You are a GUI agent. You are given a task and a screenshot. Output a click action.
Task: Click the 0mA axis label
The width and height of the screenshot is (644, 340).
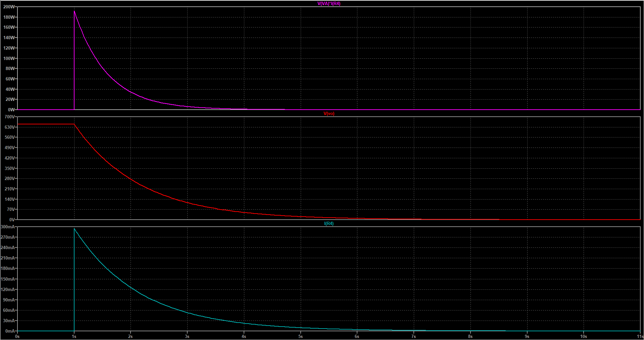10,331
